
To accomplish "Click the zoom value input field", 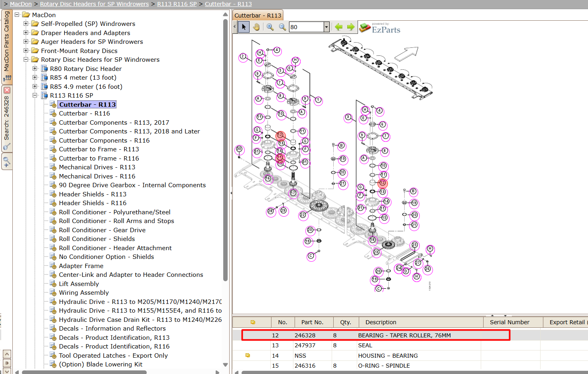I will 306,27.
